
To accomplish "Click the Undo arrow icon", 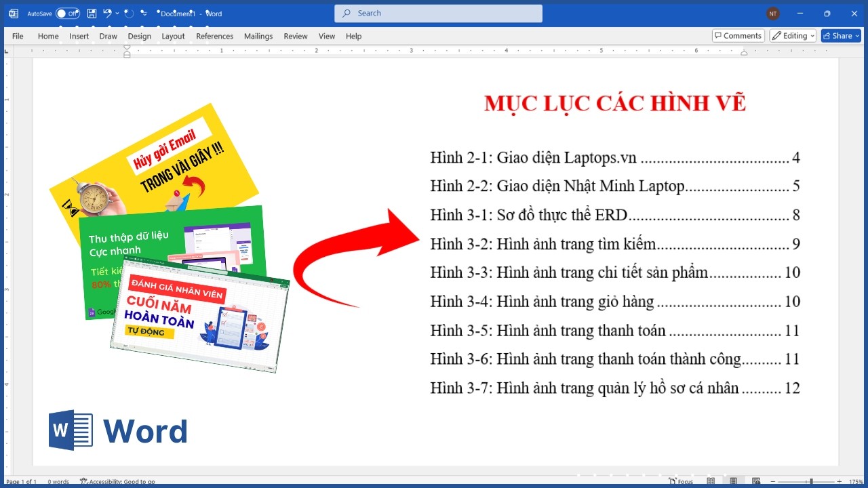I will tap(107, 13).
